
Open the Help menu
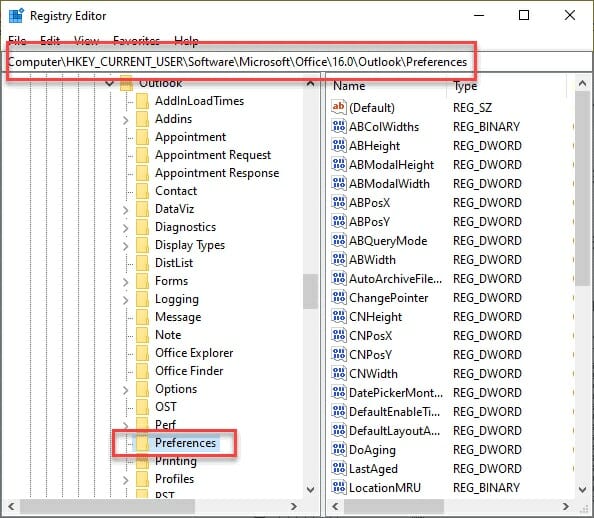186,40
